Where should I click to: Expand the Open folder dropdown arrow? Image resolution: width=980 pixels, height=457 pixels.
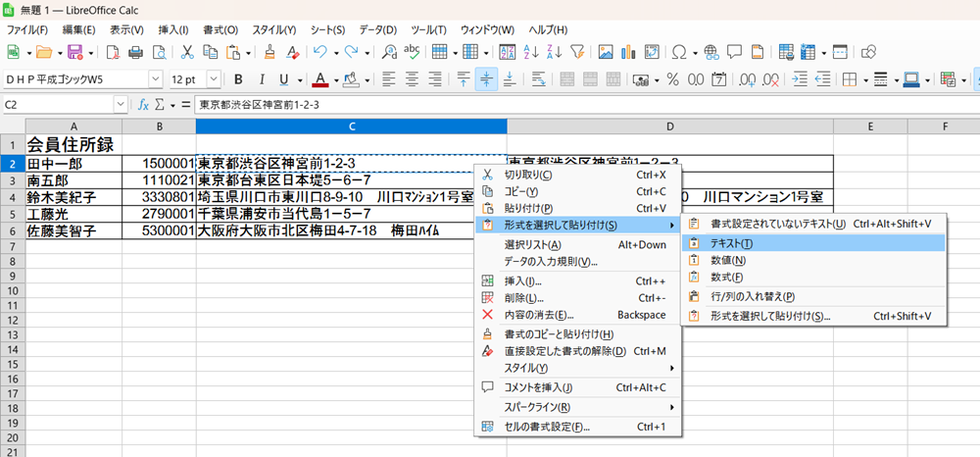click(x=60, y=53)
